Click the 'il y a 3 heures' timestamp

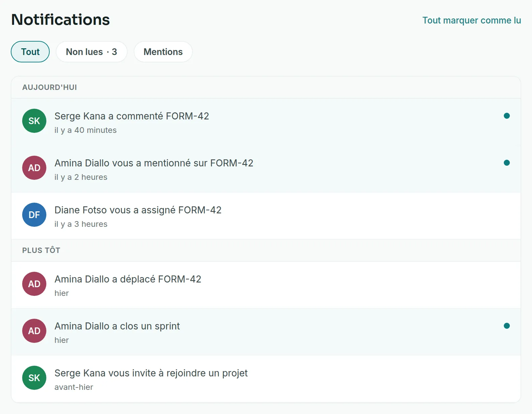click(x=81, y=224)
